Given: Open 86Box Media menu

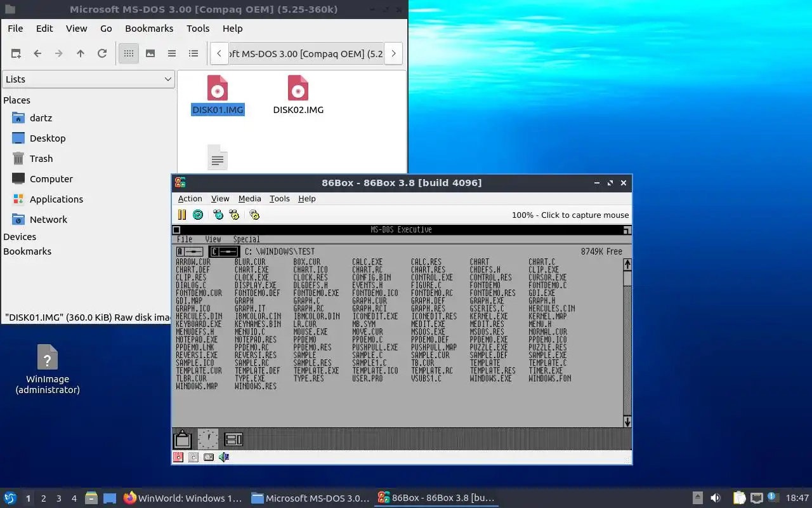Looking at the screenshot, I should pos(249,199).
